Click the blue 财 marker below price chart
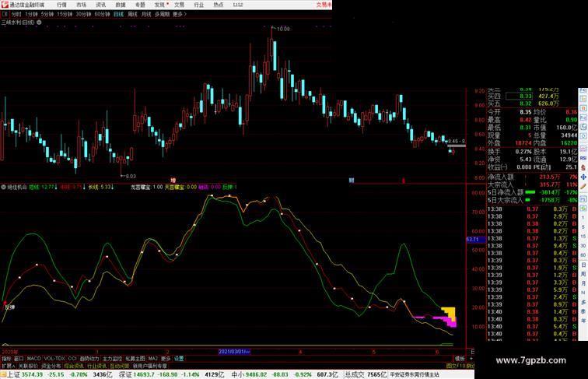This screenshot has height=379, width=588. [352, 181]
